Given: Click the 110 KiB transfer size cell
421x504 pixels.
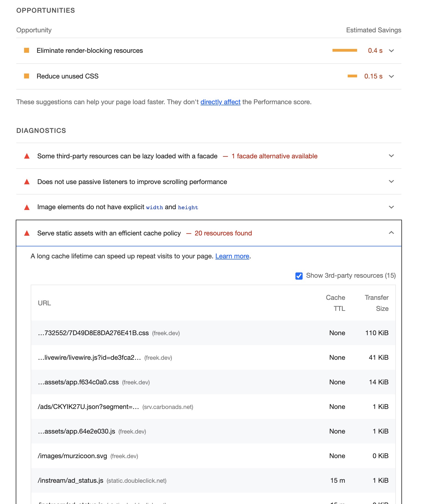Looking at the screenshot, I should (377, 333).
